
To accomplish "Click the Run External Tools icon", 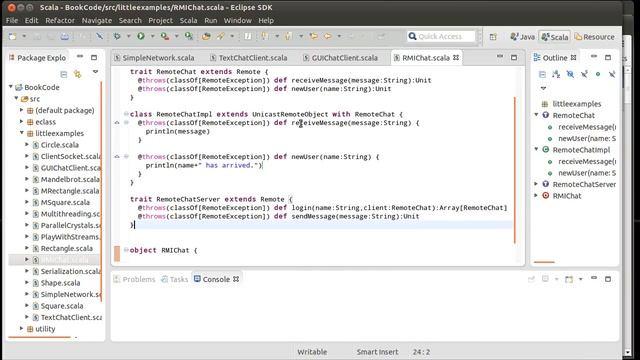I will pos(165,37).
